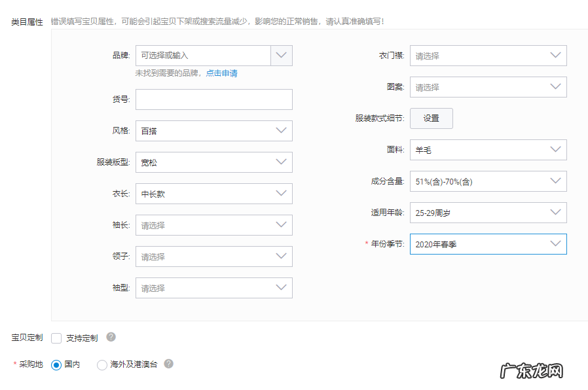Expand the 领子 collar dropdown

[x=282, y=256]
